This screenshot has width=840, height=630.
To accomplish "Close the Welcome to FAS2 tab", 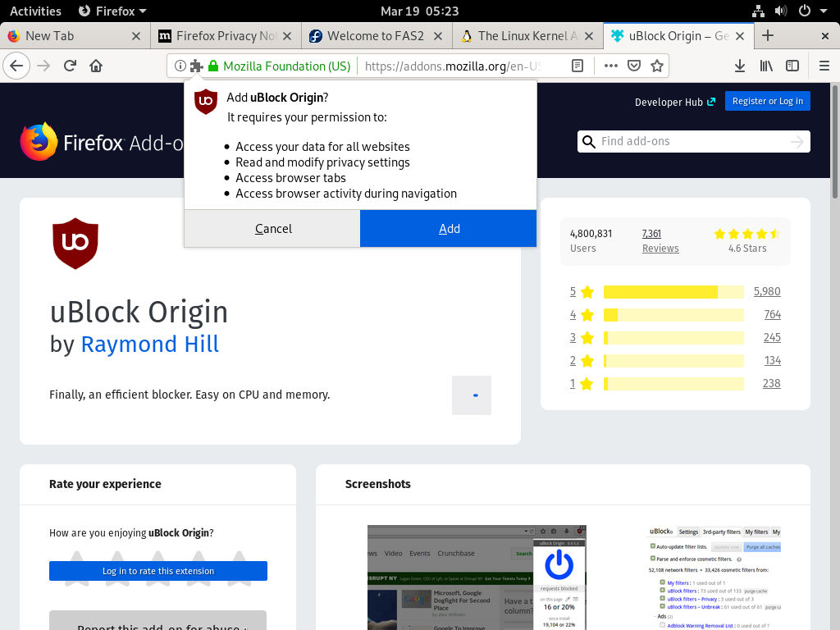I will pos(438,36).
